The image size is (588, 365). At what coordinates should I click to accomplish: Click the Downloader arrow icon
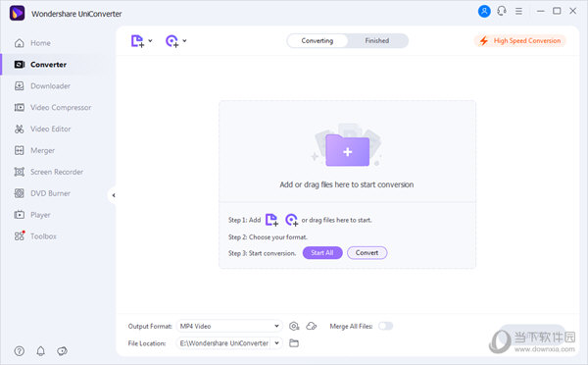(20, 86)
